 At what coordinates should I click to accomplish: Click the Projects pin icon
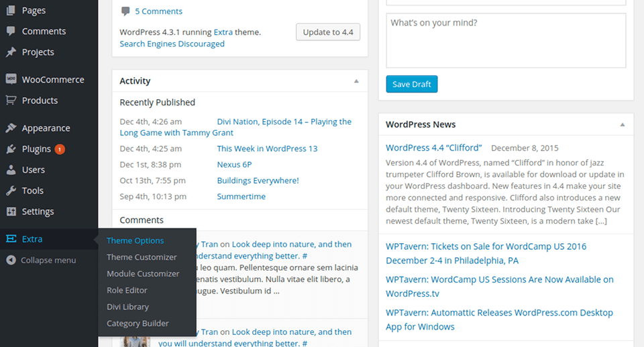pyautogui.click(x=11, y=52)
